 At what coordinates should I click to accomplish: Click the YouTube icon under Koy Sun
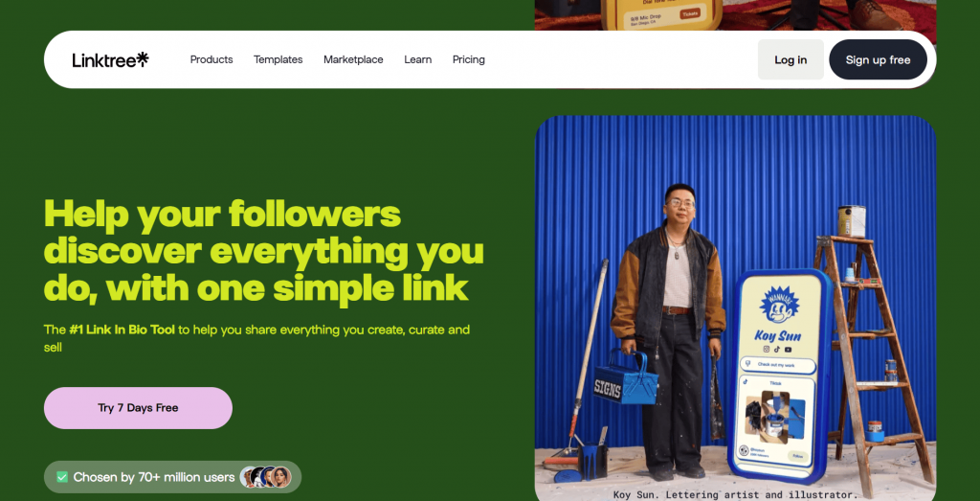coord(789,349)
